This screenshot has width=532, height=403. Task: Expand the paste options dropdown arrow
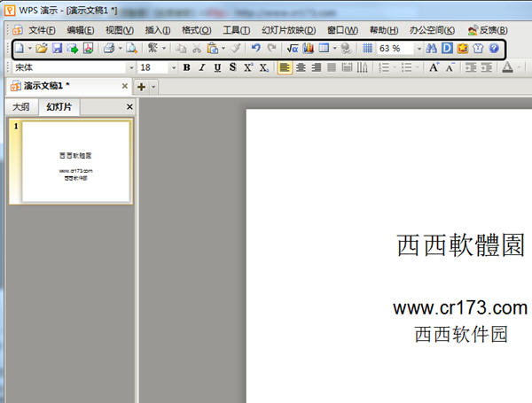coord(223,49)
